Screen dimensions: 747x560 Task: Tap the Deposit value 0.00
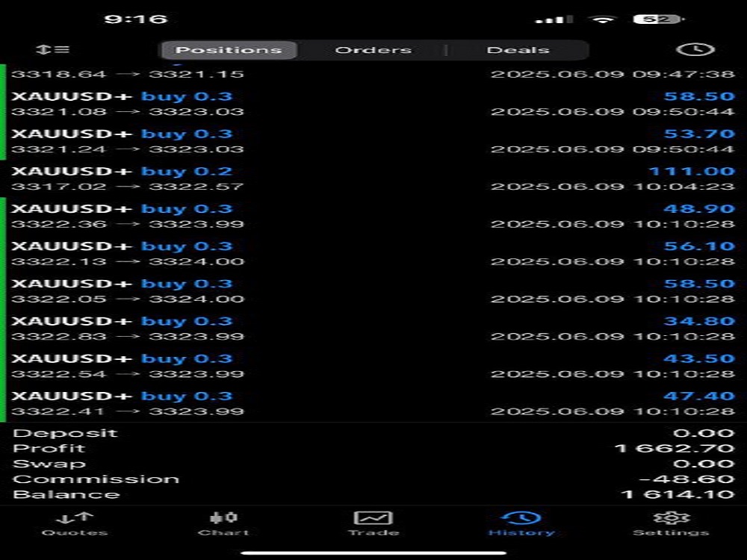pyautogui.click(x=704, y=433)
